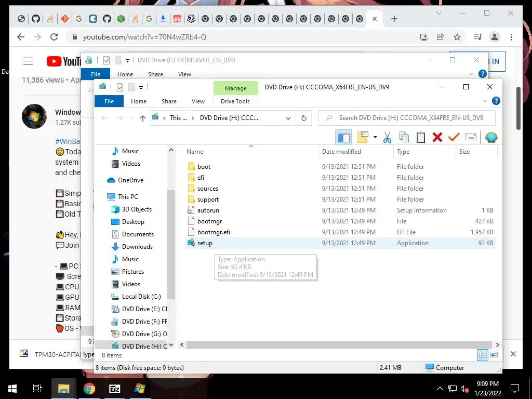Go up one folder level with the up arrow

point(142,118)
